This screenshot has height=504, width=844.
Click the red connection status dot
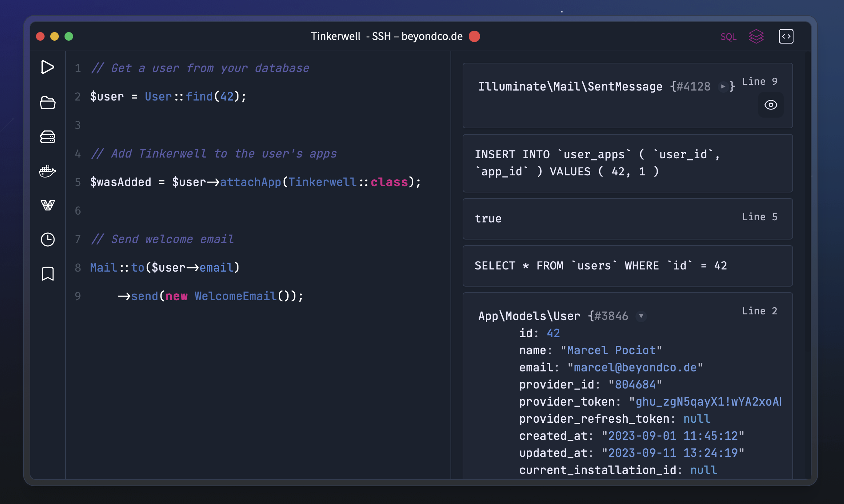point(474,36)
